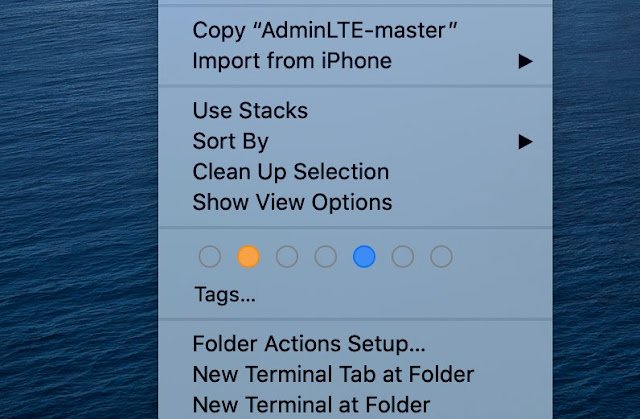The image size is (640, 419).
Task: Select the orange tag color circle
Action: (248, 257)
